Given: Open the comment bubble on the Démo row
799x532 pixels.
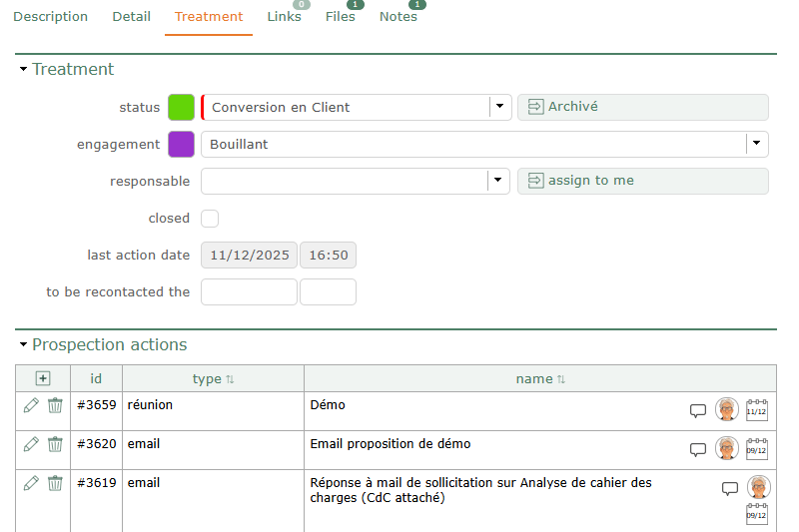Looking at the screenshot, I should [698, 411].
